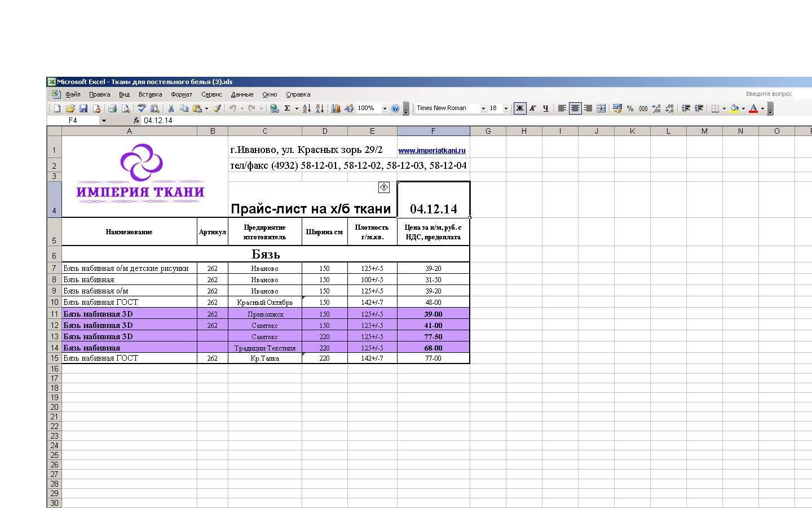Apply thousands separator 000 format
The image size is (812, 508).
(x=643, y=108)
